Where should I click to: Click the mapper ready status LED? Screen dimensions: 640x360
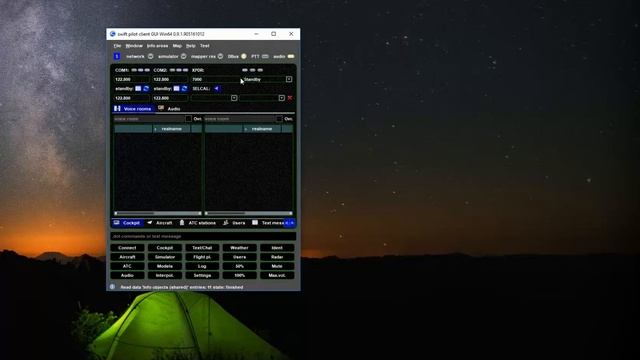(x=220, y=56)
